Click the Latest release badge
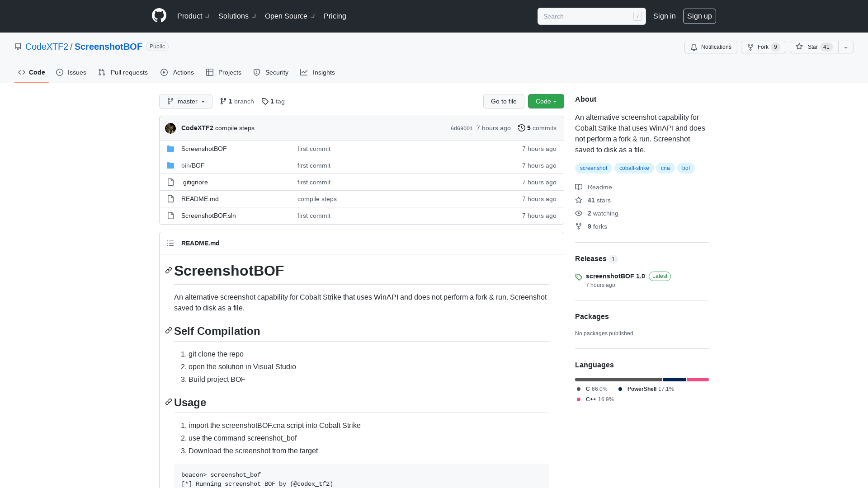Image resolution: width=868 pixels, height=488 pixels. click(659, 276)
